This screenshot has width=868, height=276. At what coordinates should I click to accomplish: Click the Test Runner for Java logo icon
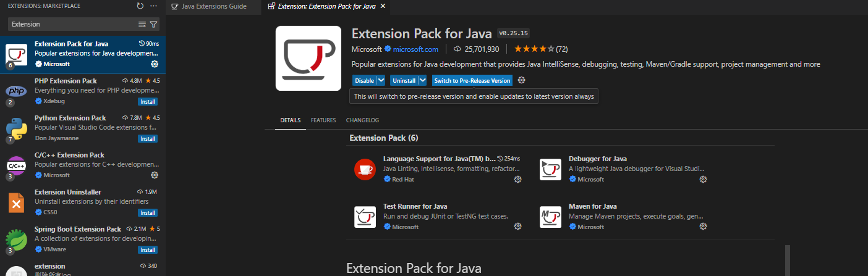click(365, 217)
